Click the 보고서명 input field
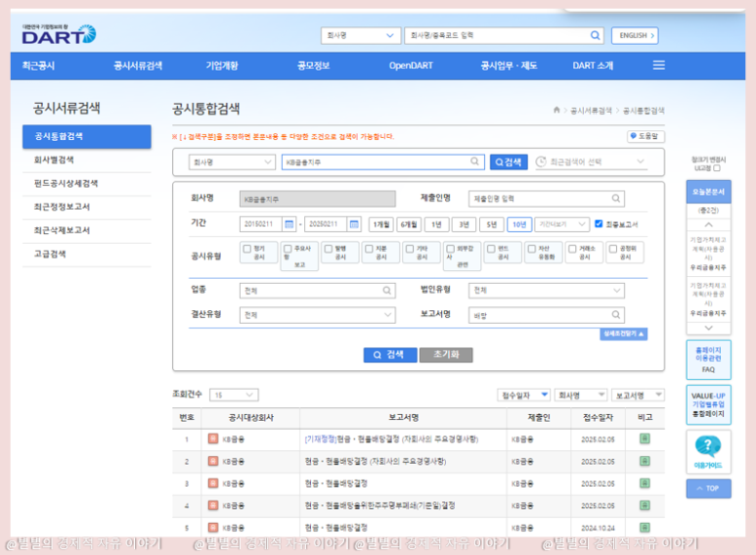 547,315
